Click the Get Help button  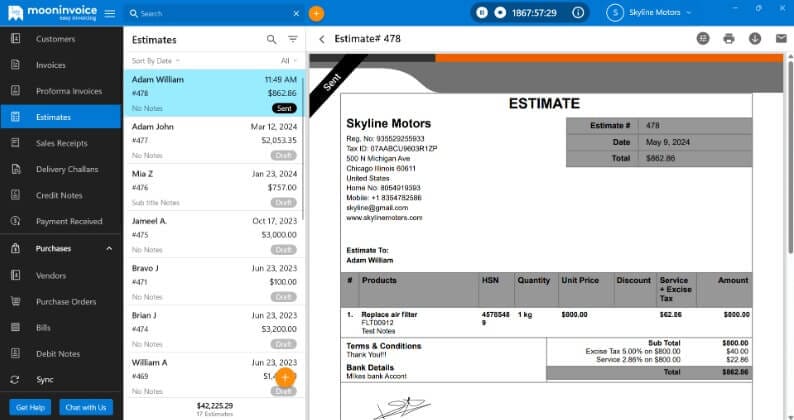[x=30, y=407]
